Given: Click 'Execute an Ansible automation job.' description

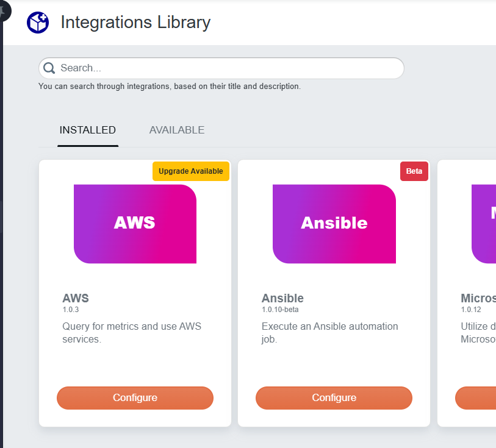Looking at the screenshot, I should [329, 333].
